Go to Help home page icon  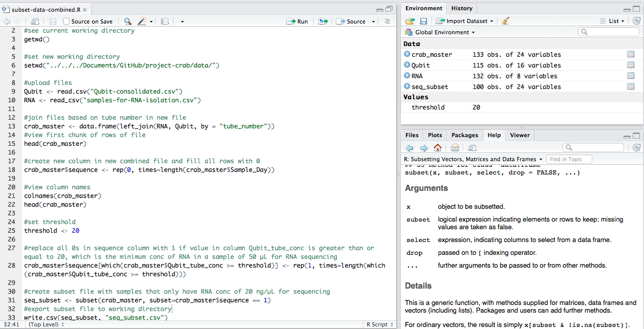tap(437, 148)
